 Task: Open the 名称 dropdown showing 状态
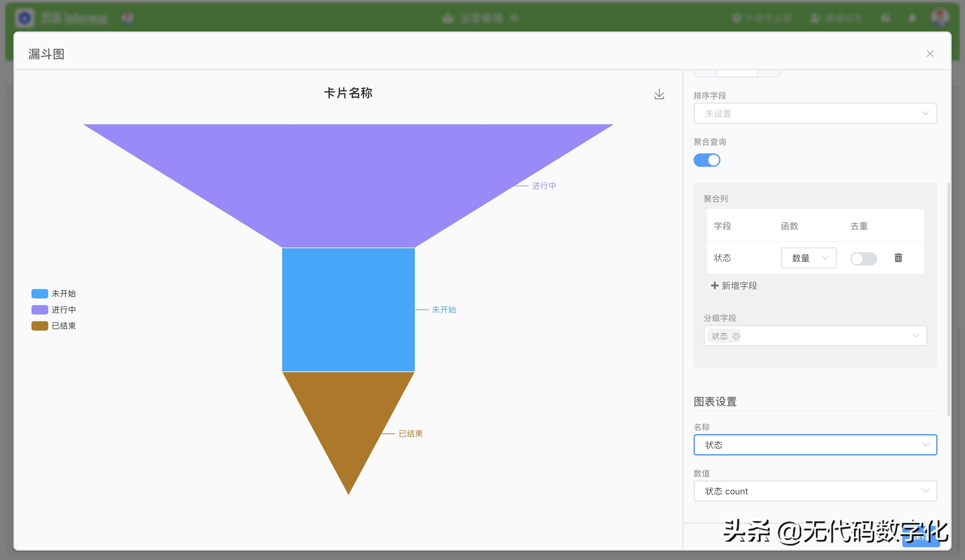pos(815,445)
